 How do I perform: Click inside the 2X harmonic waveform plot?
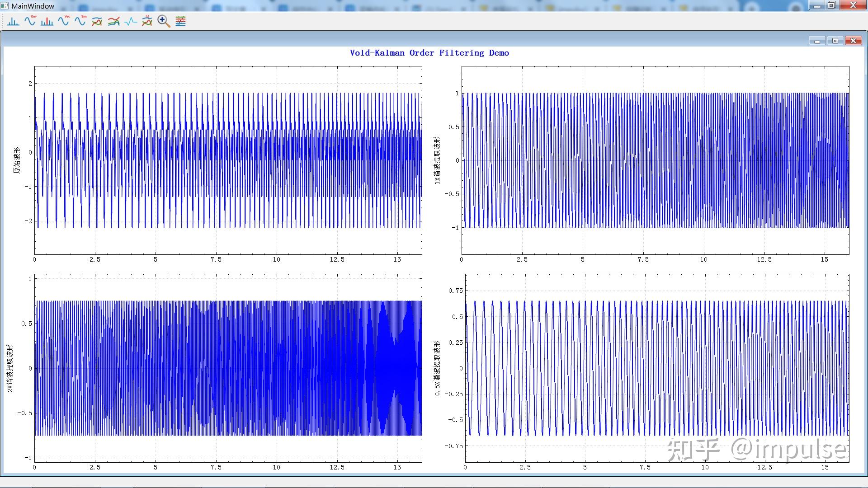pos(228,368)
